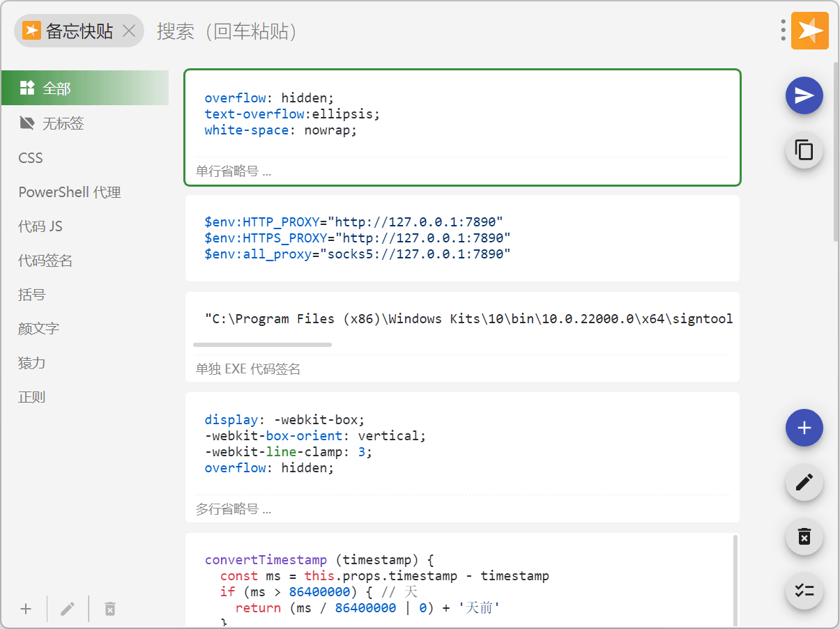Screen dimensions: 840x629
Task: Select the -webkit-line-clamp snippet card
Action: pyautogui.click(x=462, y=457)
